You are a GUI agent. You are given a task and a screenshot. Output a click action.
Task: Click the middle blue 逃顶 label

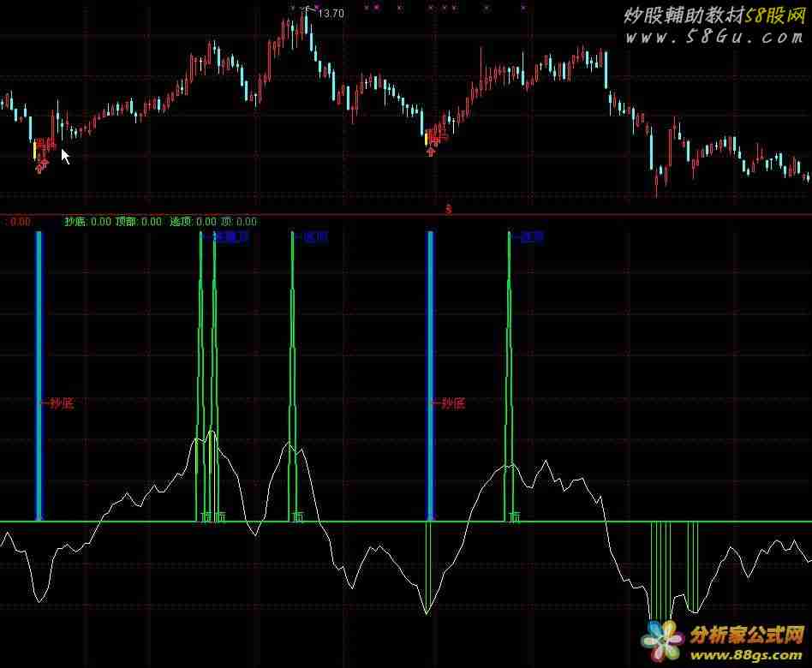pos(313,237)
